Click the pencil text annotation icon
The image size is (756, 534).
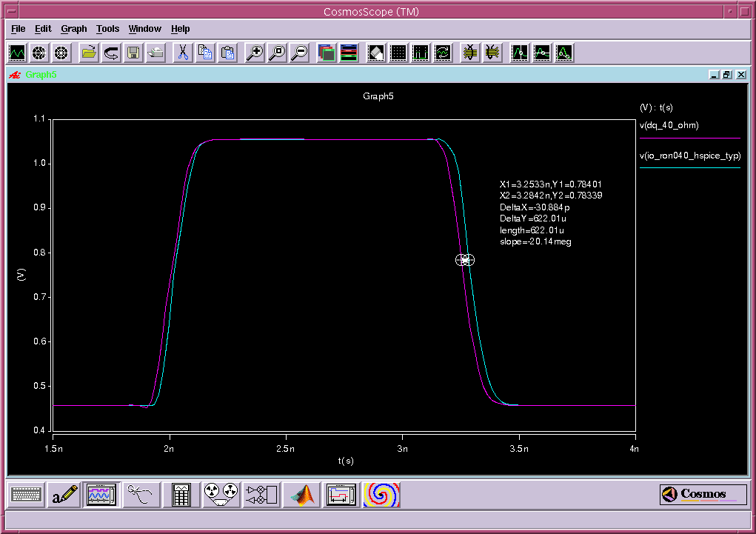64,495
